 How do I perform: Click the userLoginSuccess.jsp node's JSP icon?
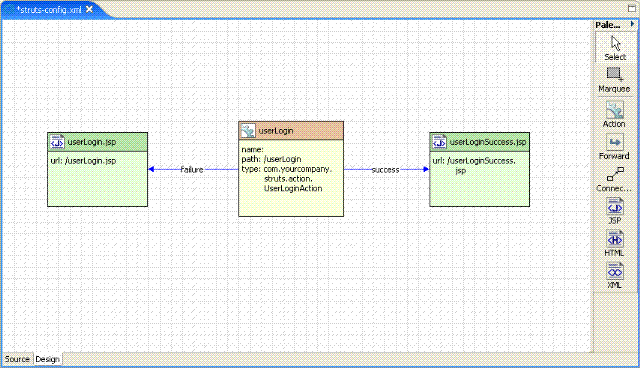tap(439, 142)
